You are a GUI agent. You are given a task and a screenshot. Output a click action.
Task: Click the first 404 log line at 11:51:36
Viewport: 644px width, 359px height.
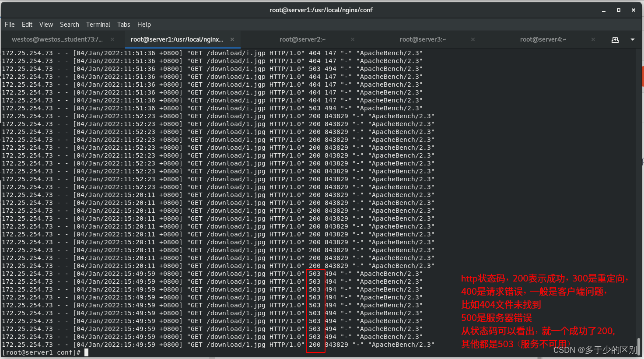[212, 53]
